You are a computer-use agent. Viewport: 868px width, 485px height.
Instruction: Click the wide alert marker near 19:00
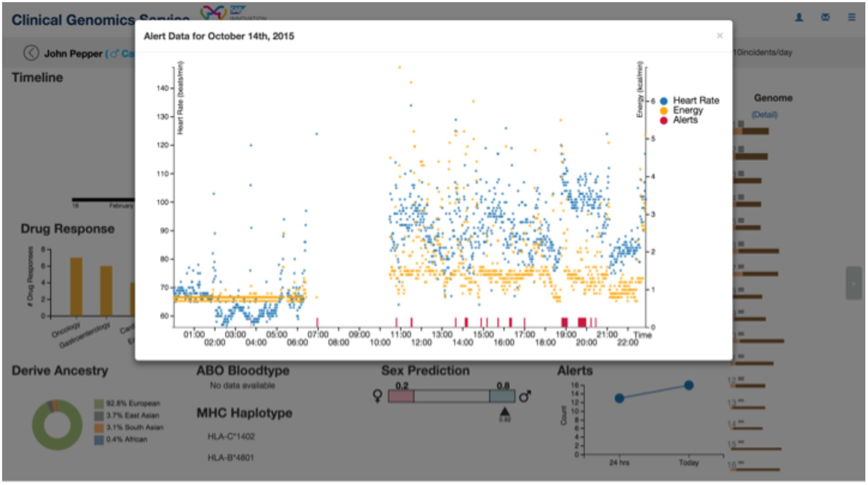[564, 322]
